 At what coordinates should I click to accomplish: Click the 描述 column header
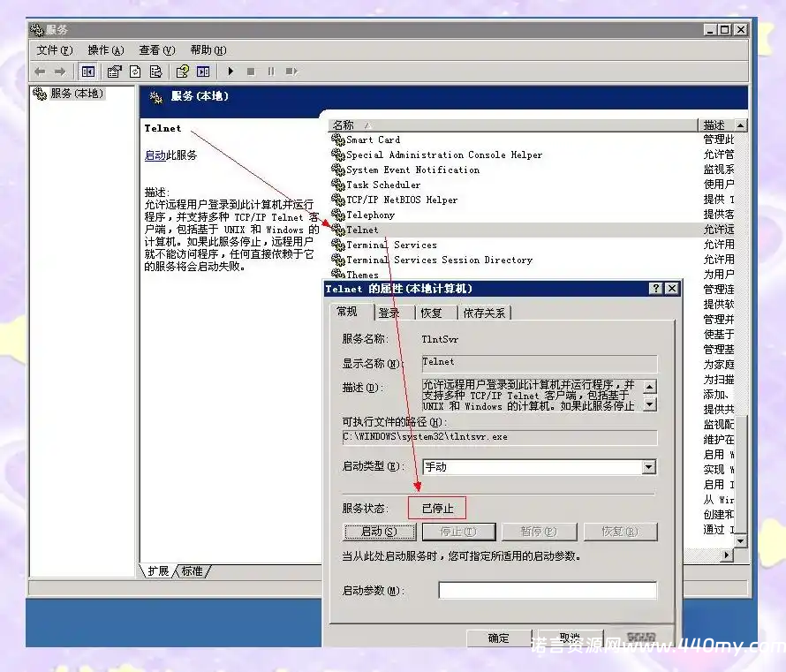pos(716,125)
